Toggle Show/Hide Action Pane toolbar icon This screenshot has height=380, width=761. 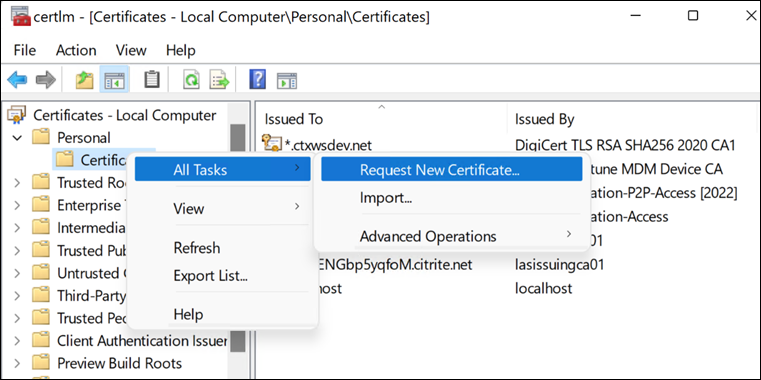(287, 80)
